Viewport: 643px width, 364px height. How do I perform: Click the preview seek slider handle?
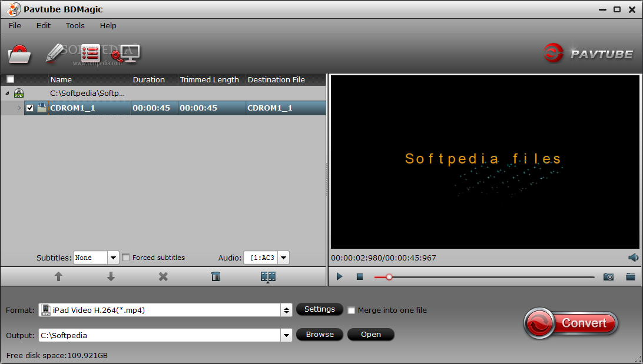point(389,277)
